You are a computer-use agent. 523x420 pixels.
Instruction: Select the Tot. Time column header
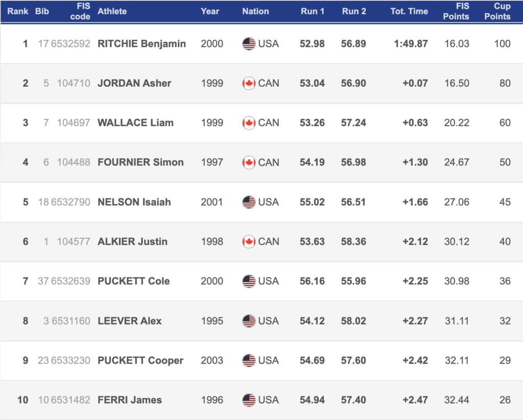coord(408,11)
